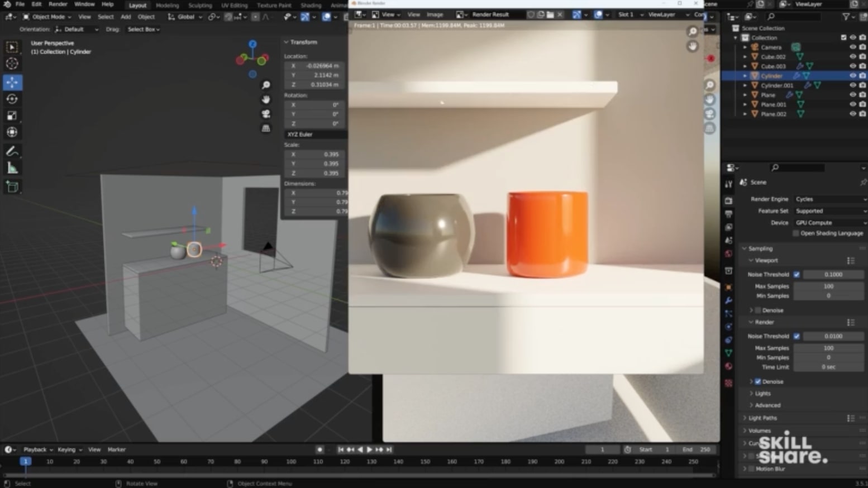The image size is (868, 488).
Task: Save the render using the folder icon
Action: (x=551, y=15)
